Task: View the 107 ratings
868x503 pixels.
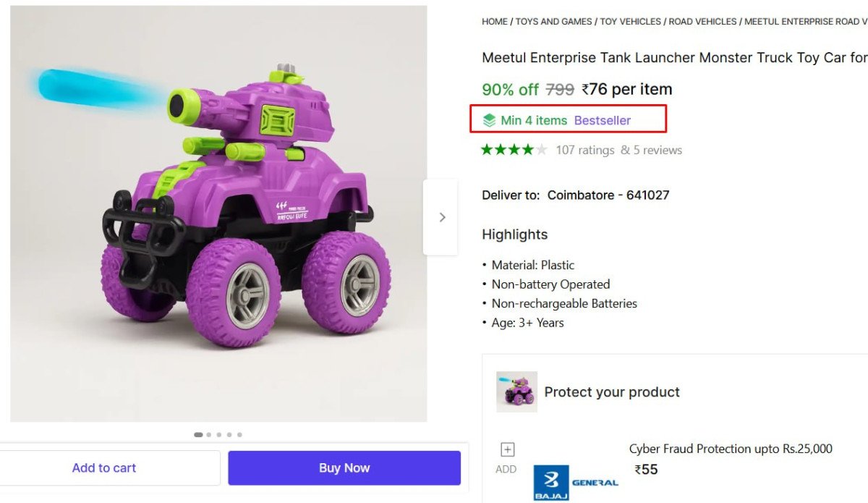Action: (x=584, y=150)
